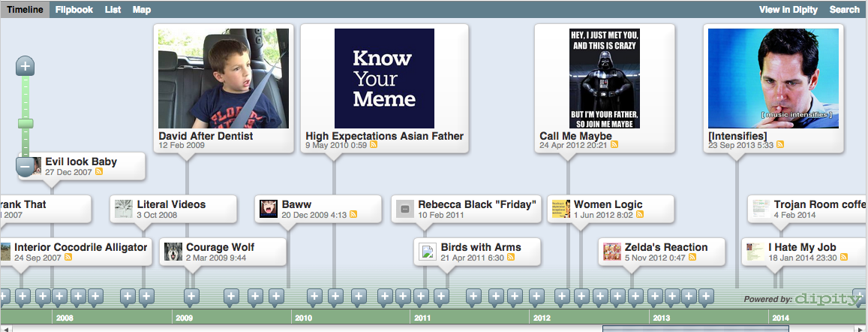Screen dimensions: 868x332
Task: Open Interior Cocodrile Alligator event
Action: (81, 247)
